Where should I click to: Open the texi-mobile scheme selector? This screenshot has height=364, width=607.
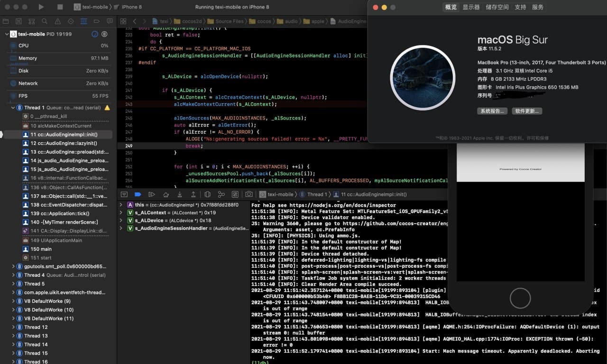pyautogui.click(x=92, y=7)
